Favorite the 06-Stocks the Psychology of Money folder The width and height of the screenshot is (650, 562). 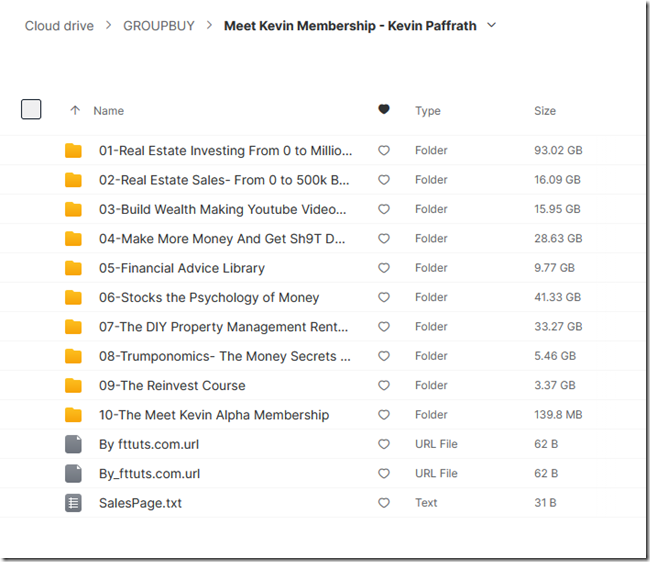tap(384, 298)
